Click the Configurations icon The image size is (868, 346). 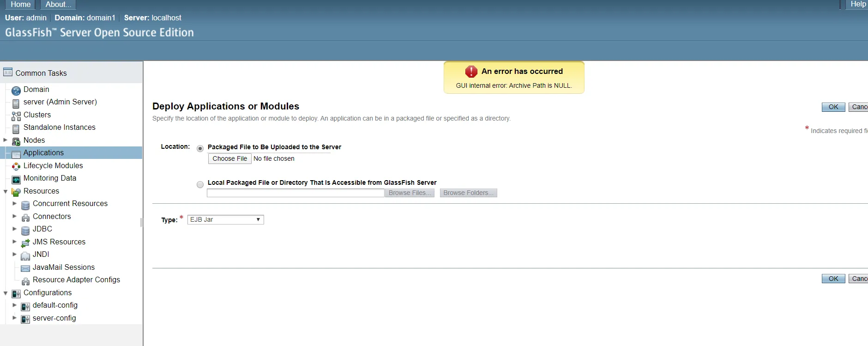[x=16, y=294]
